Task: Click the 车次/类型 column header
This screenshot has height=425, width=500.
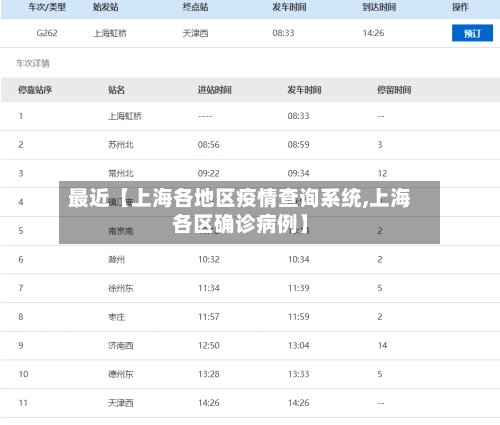Action: point(47,7)
